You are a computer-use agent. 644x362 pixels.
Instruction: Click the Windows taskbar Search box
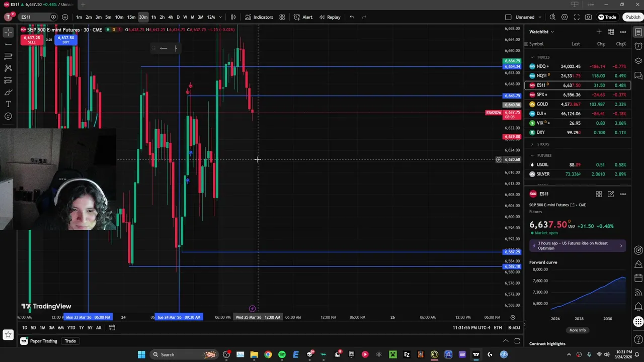(184, 354)
